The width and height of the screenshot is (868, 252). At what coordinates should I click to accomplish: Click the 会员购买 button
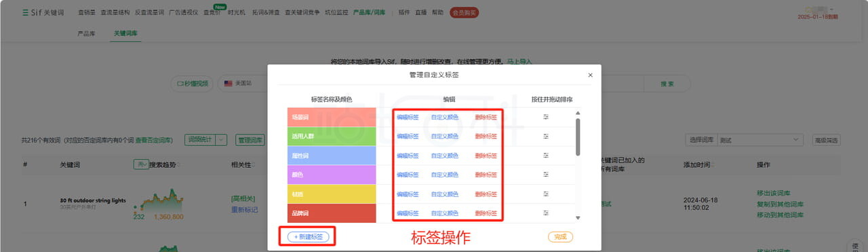[464, 12]
